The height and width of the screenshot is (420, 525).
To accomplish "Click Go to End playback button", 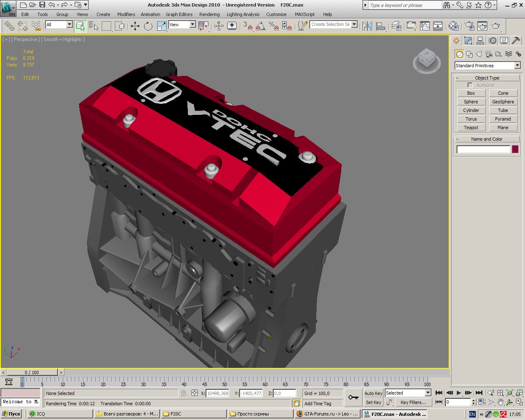I will coord(479,393).
